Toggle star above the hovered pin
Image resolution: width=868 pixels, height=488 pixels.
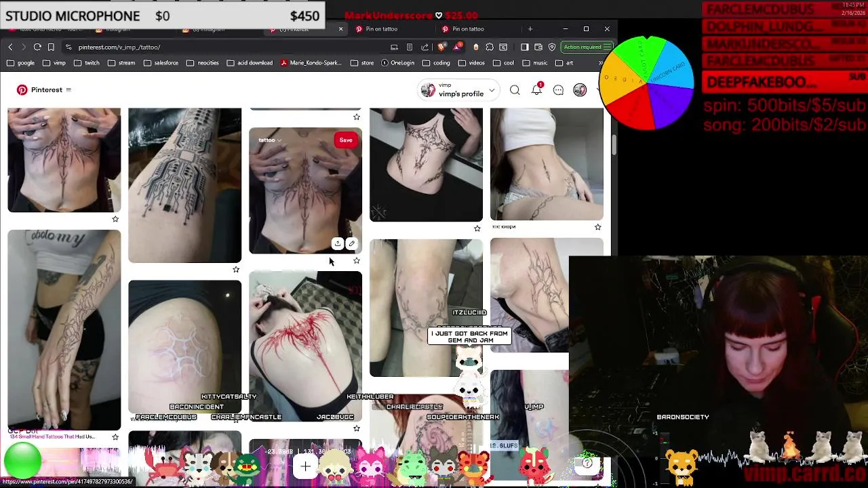pyautogui.click(x=357, y=117)
